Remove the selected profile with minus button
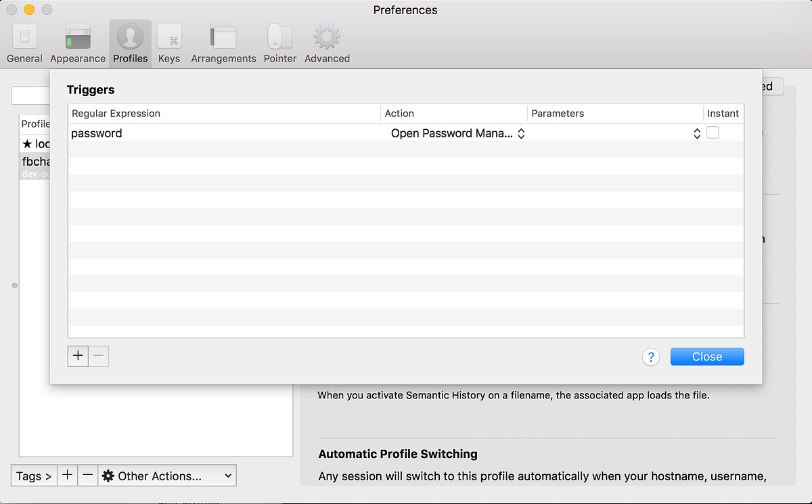Viewport: 812px width, 504px height. click(87, 476)
